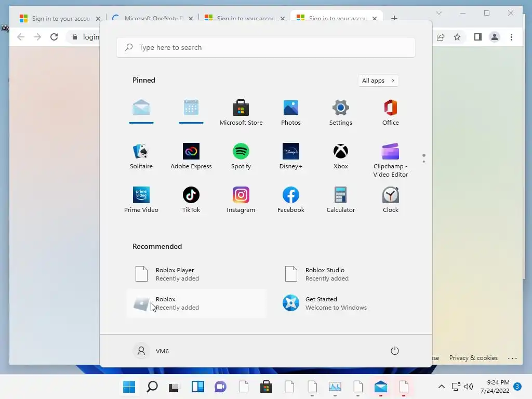Screen dimensions: 532x399
Task: Show hidden system tray icons
Action: [442, 387]
